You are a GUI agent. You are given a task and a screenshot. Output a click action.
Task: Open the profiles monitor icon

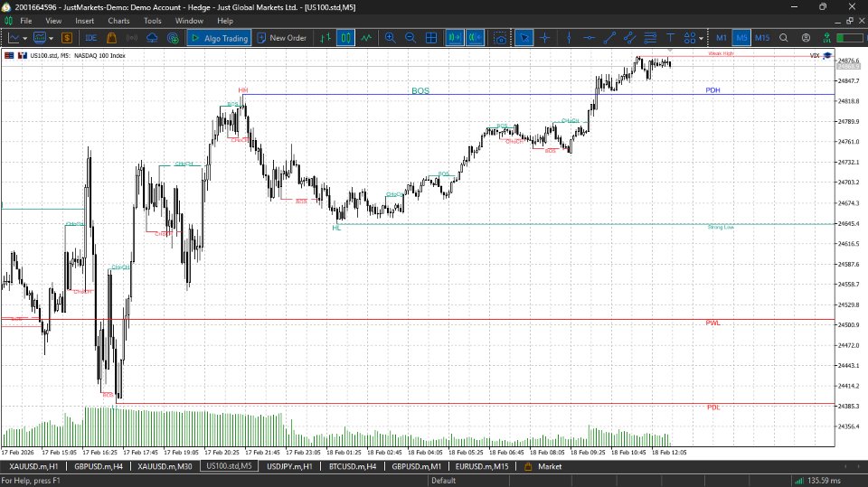click(39, 38)
